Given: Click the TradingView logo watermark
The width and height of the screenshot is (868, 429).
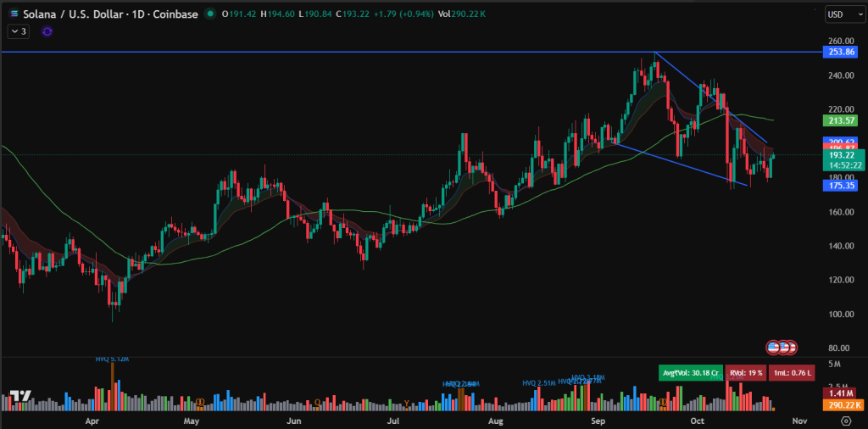Looking at the screenshot, I should (21, 396).
